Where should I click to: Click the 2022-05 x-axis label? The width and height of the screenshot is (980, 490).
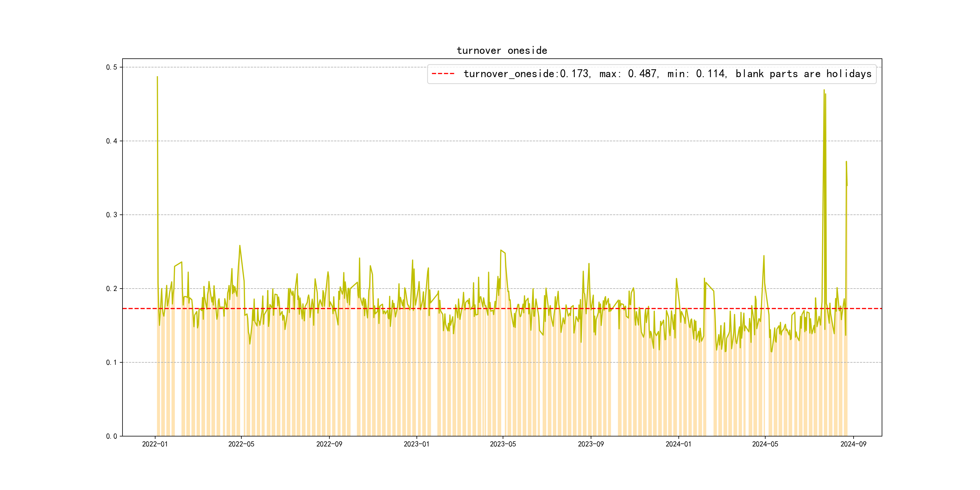[241, 444]
